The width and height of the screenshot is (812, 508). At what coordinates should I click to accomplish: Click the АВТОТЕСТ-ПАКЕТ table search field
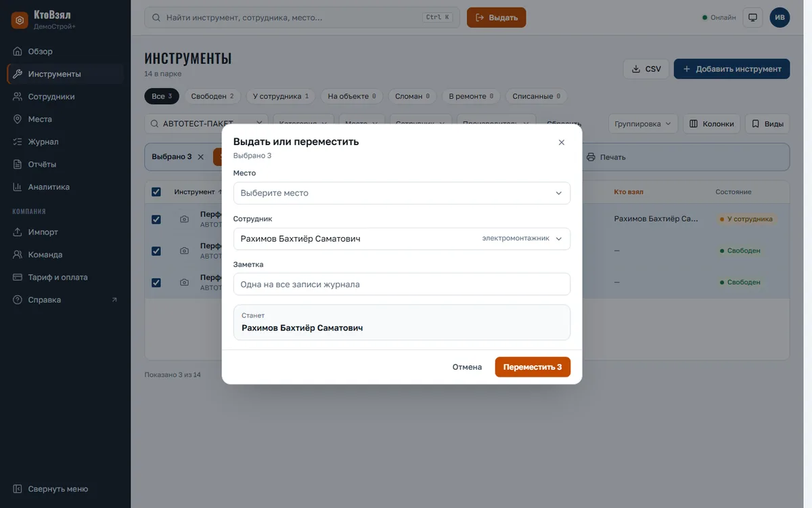coord(206,124)
